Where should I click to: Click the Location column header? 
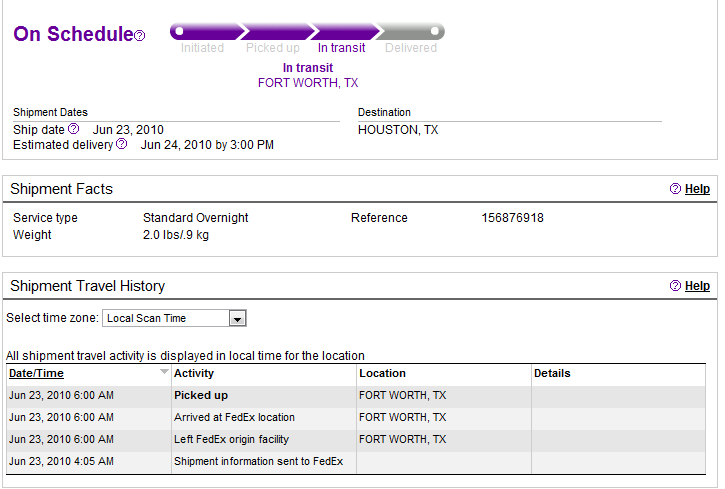(x=383, y=373)
